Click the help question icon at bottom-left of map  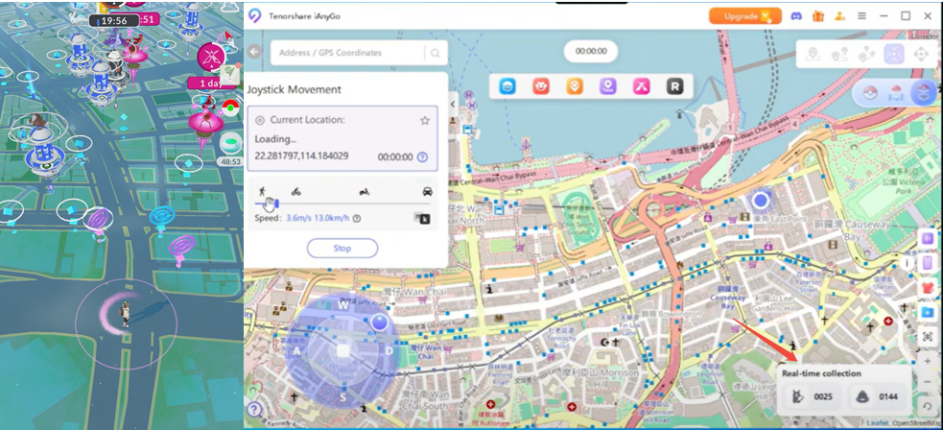pos(254,410)
